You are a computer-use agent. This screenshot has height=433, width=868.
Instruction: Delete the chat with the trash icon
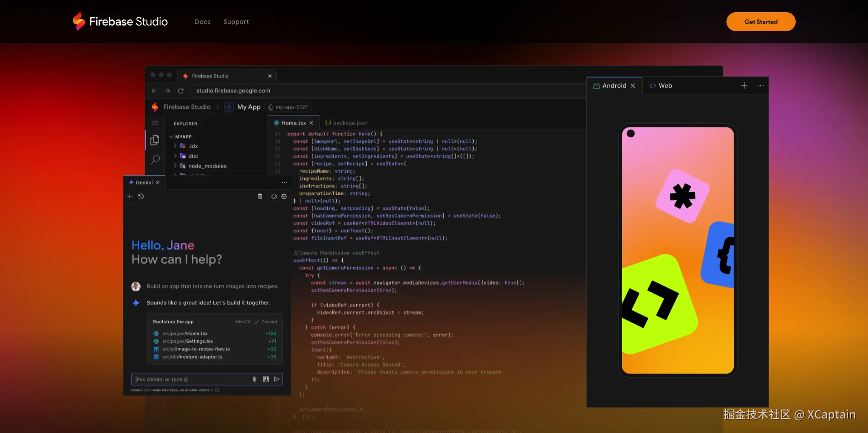[x=260, y=196]
